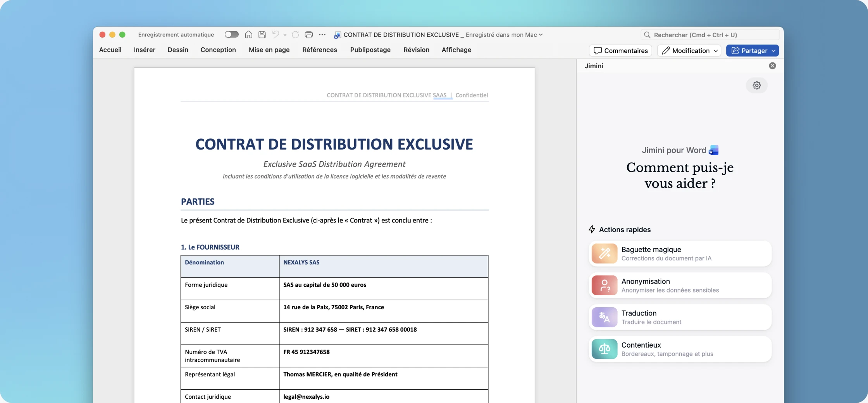Screen dimensions: 868x403
Task: Click the 'Forme juridique' row label
Action: pyautogui.click(x=206, y=285)
